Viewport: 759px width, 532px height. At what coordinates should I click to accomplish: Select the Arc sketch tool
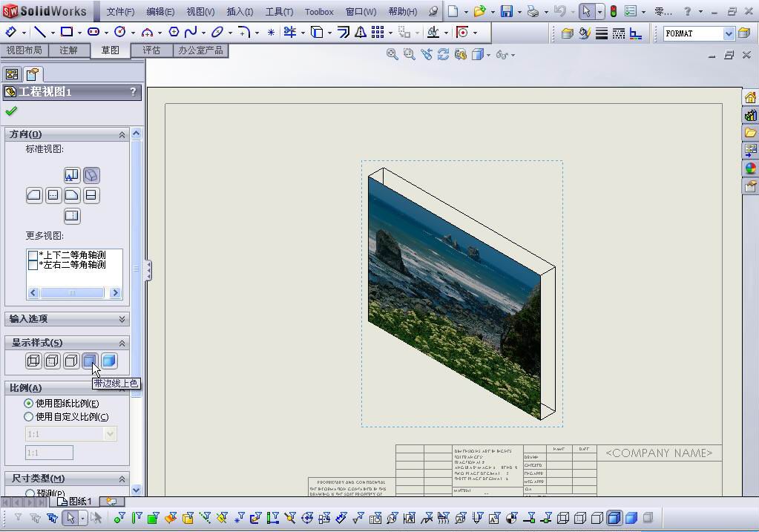pos(147,33)
